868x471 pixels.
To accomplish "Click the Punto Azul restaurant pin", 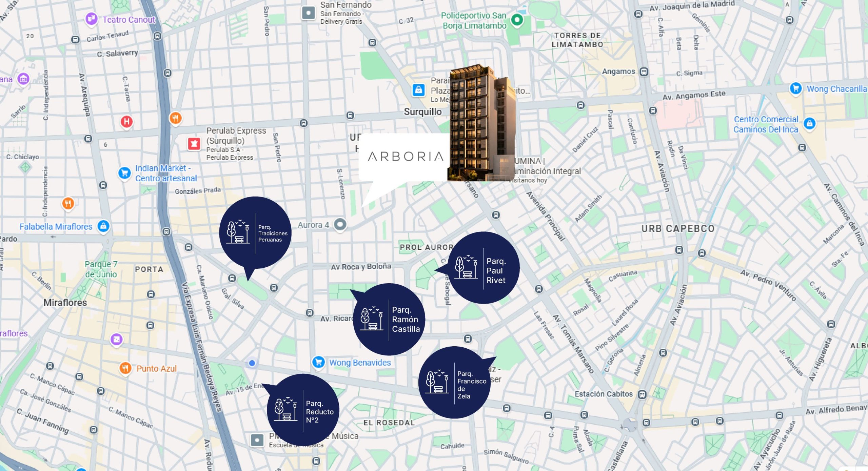I will pyautogui.click(x=125, y=368).
